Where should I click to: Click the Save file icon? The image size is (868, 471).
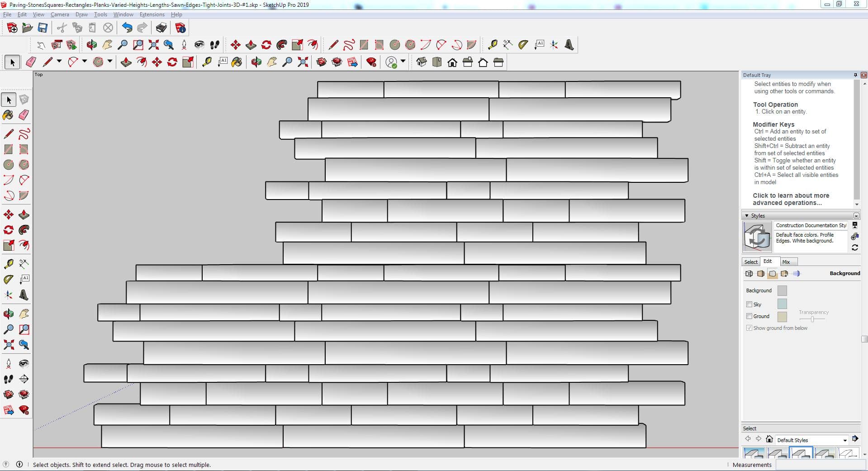click(43, 28)
